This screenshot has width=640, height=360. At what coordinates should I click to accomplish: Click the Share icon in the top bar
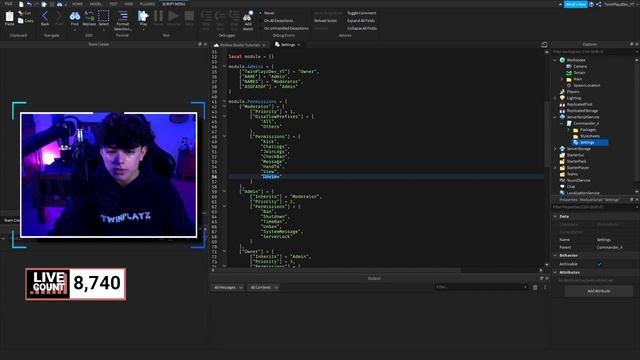pyautogui.click(x=599, y=4)
